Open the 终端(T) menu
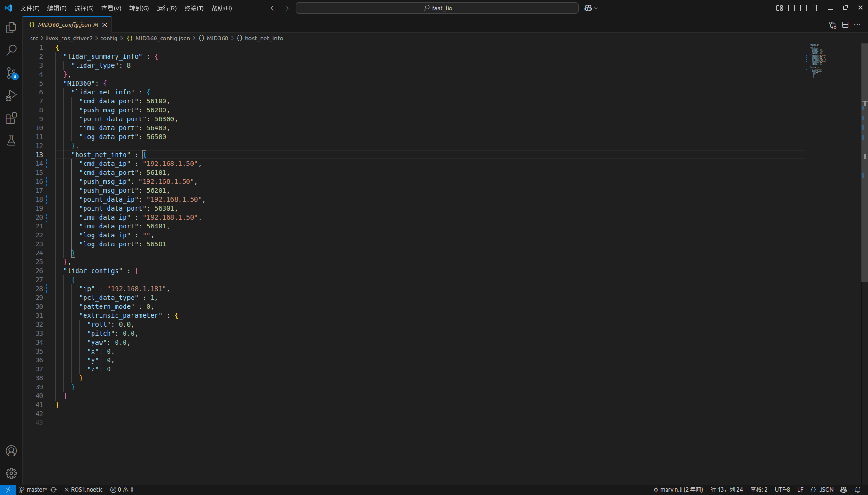The width and height of the screenshot is (868, 495). click(x=194, y=8)
